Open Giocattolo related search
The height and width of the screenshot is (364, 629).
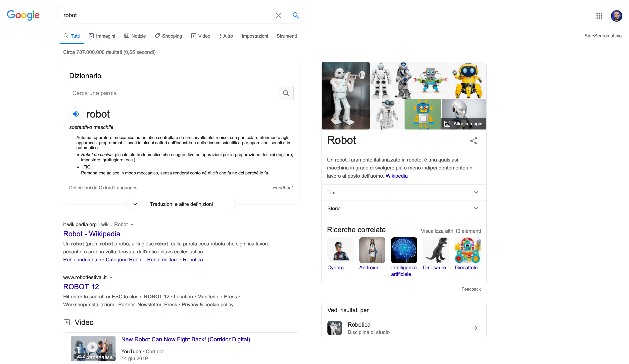tap(468, 254)
